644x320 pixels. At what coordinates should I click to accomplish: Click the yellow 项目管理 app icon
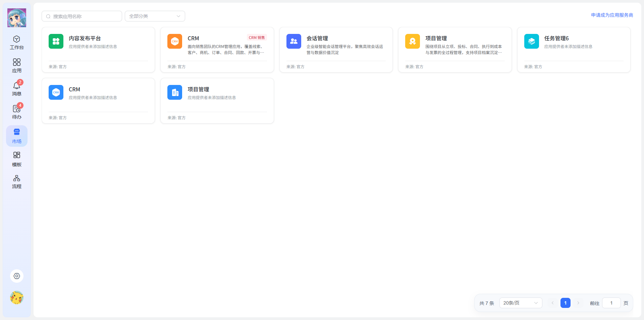[413, 41]
